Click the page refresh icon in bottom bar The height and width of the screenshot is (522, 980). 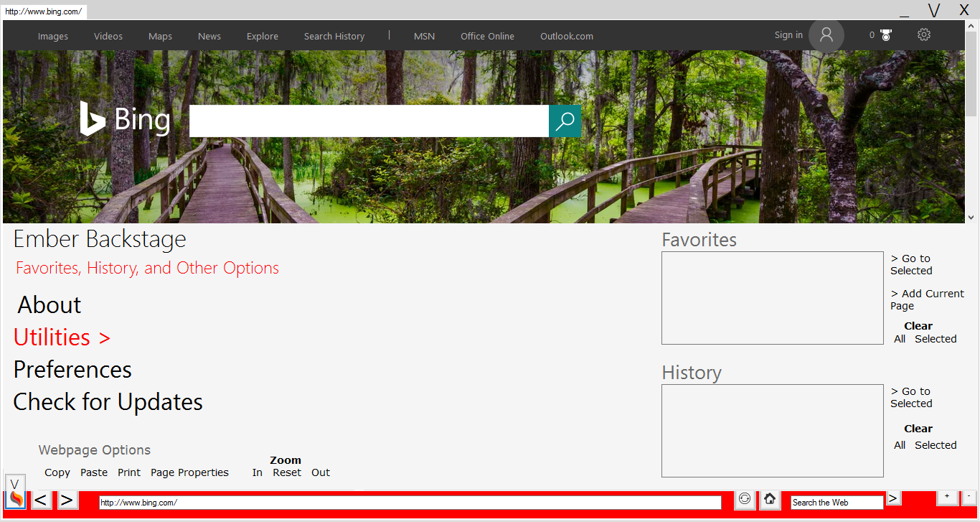coord(745,500)
